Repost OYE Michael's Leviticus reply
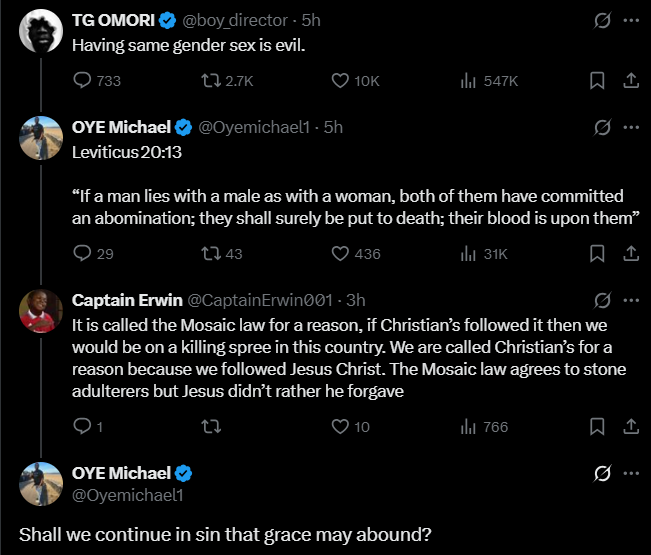This screenshot has width=651, height=555. tap(212, 254)
